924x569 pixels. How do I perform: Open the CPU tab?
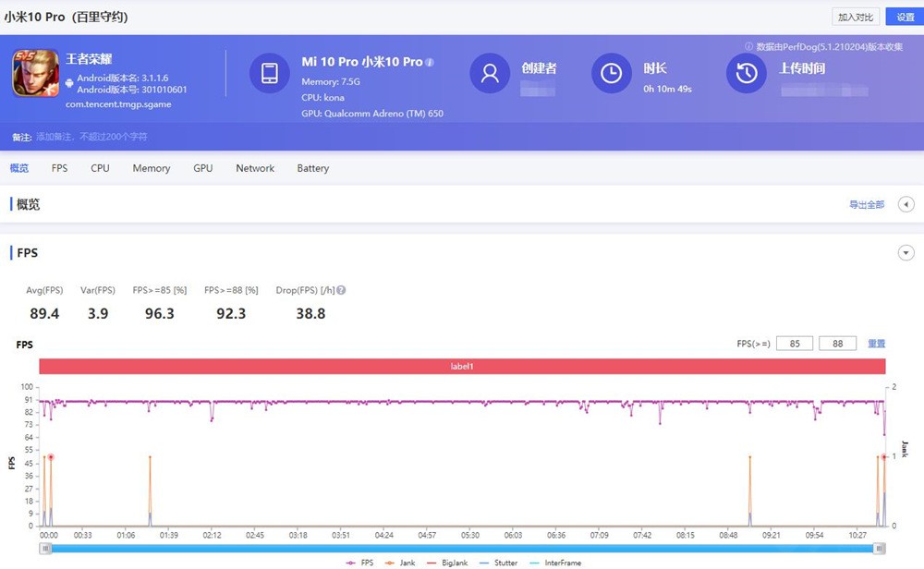[100, 168]
